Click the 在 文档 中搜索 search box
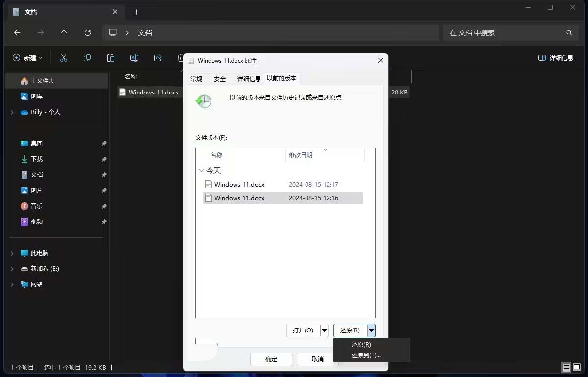588x377 pixels. pos(504,33)
